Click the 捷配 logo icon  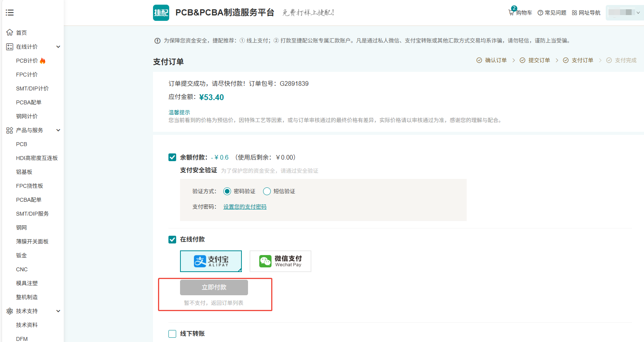161,13
